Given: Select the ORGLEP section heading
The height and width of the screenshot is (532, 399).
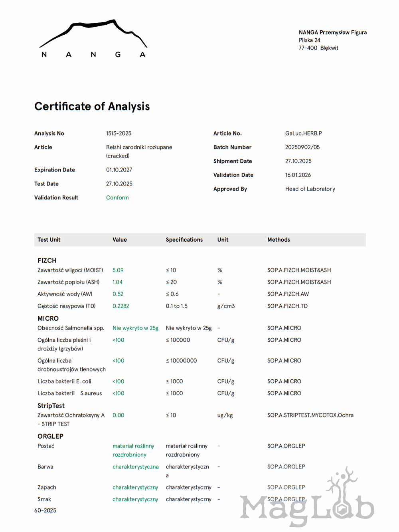Looking at the screenshot, I should pyautogui.click(x=50, y=436).
